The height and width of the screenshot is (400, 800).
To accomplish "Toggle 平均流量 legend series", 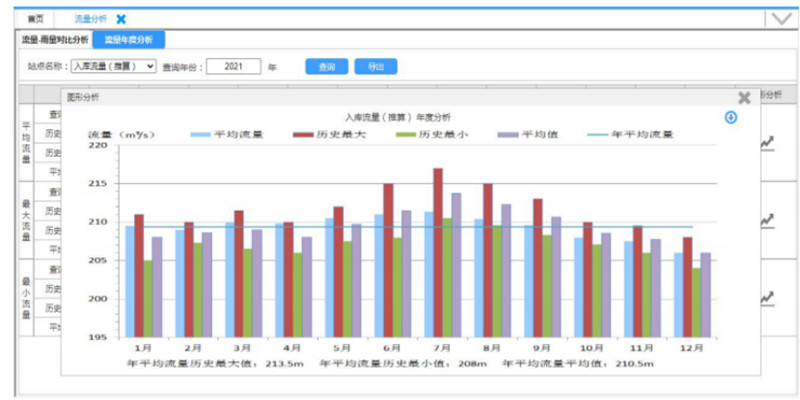I will 227,133.
